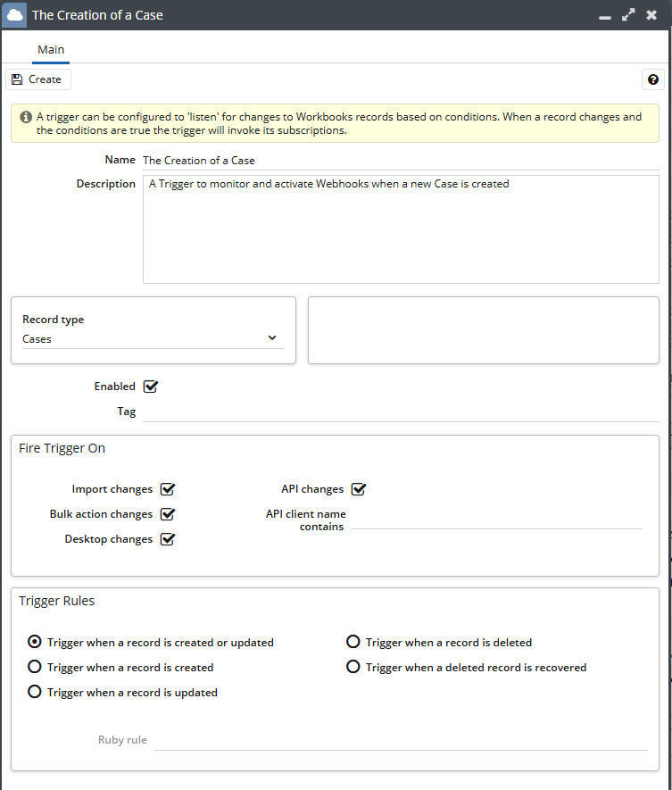Image resolution: width=672 pixels, height=790 pixels.
Task: Toggle the Import changes checkbox
Action: 168,489
